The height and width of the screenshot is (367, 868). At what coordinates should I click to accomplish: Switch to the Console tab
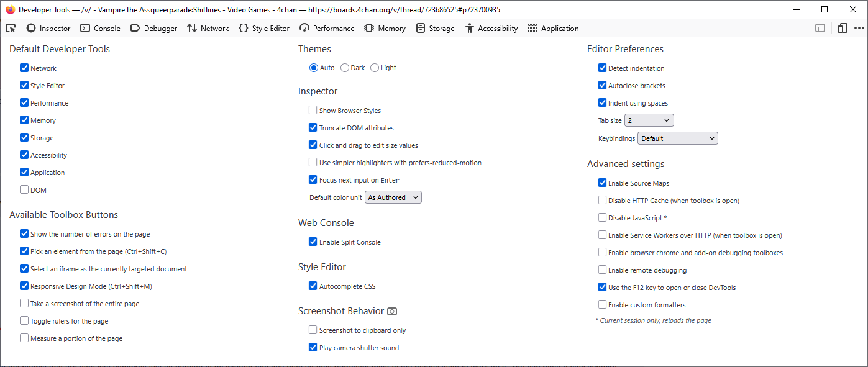click(x=100, y=28)
